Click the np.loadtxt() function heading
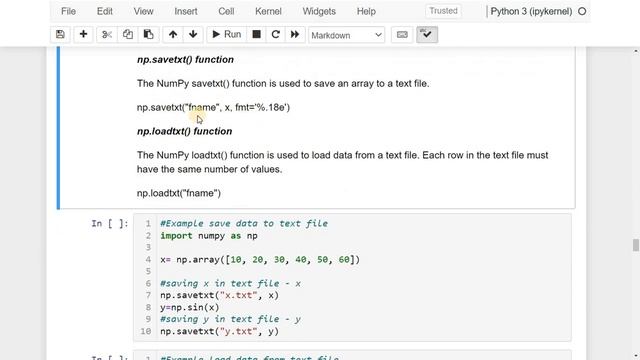 184,131
